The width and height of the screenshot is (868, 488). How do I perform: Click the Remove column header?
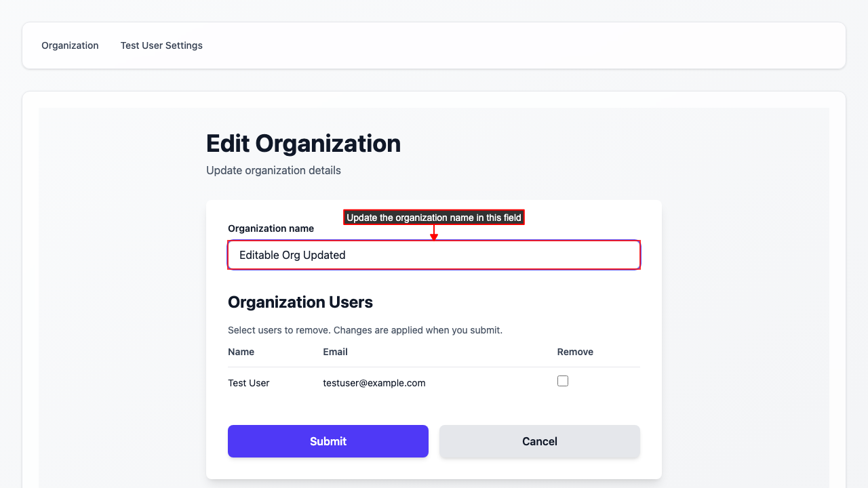575,352
